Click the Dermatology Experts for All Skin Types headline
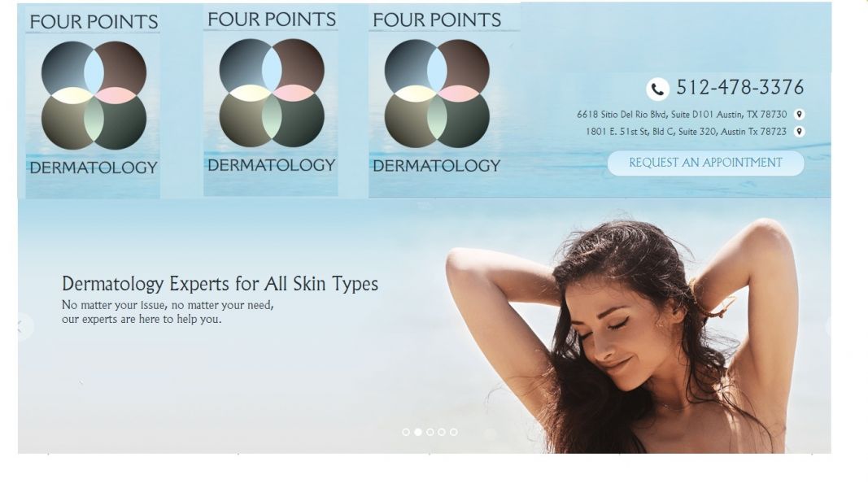This screenshot has height=488, width=868. pyautogui.click(x=220, y=284)
